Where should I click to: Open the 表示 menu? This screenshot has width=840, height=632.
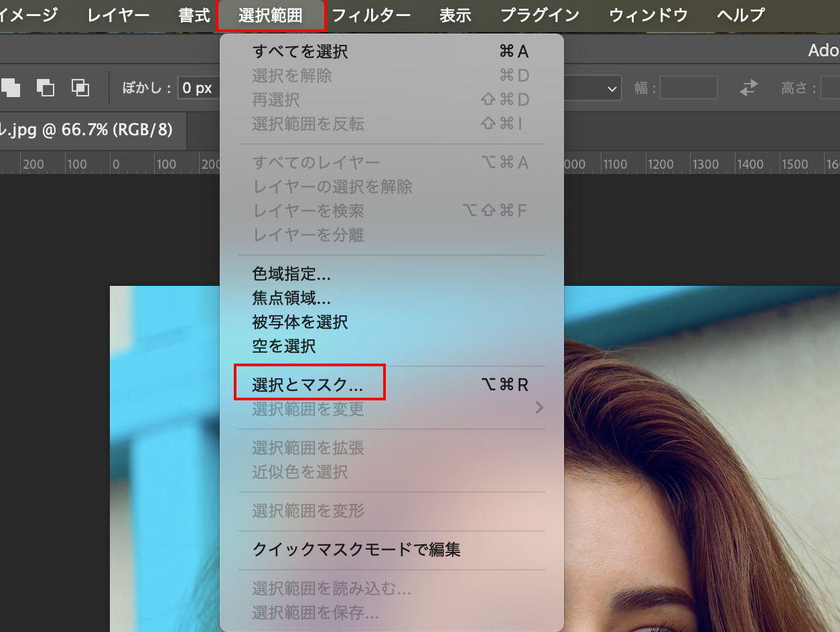tap(456, 15)
